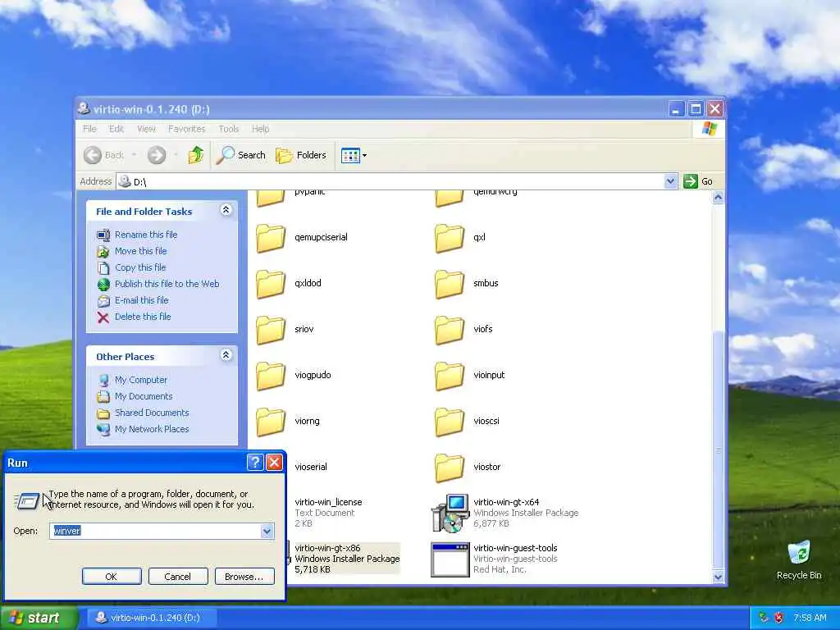Click the file list vertical scrollbar thumb
This screenshot has height=630, width=840.
coord(718,449)
